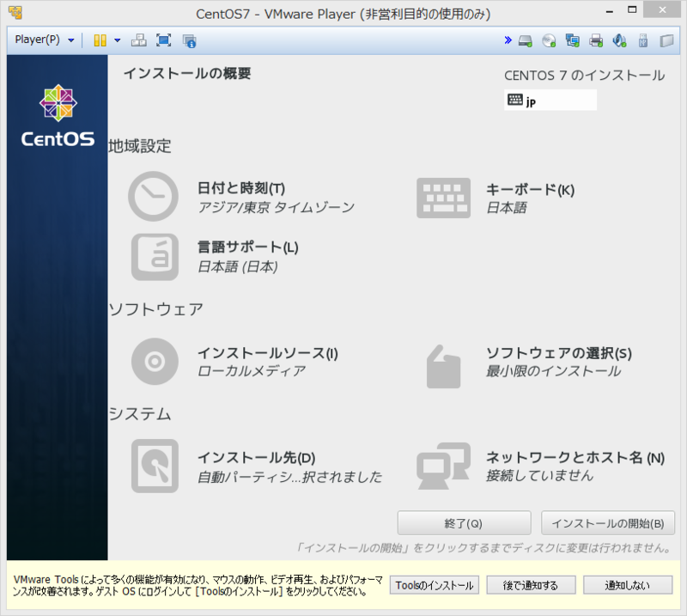This screenshot has height=616, width=687.
Task: Send Ctrl+Alt+Del to the guest
Action: tap(137, 40)
